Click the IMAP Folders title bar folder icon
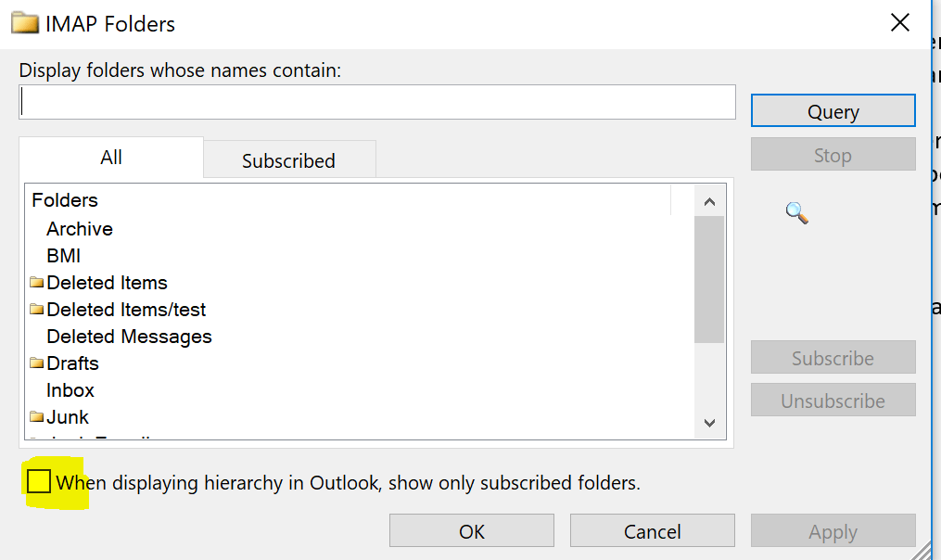 pos(26,24)
